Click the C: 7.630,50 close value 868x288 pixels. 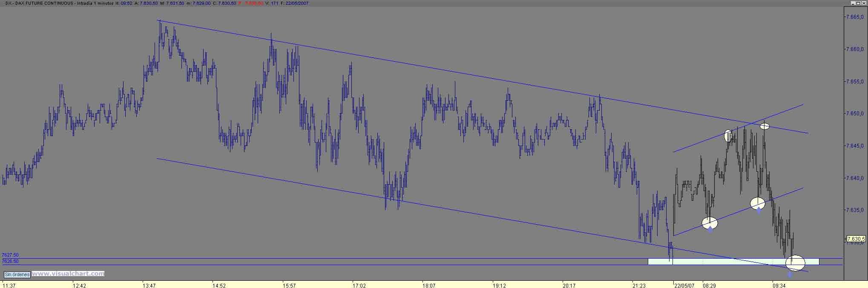tap(224, 3)
